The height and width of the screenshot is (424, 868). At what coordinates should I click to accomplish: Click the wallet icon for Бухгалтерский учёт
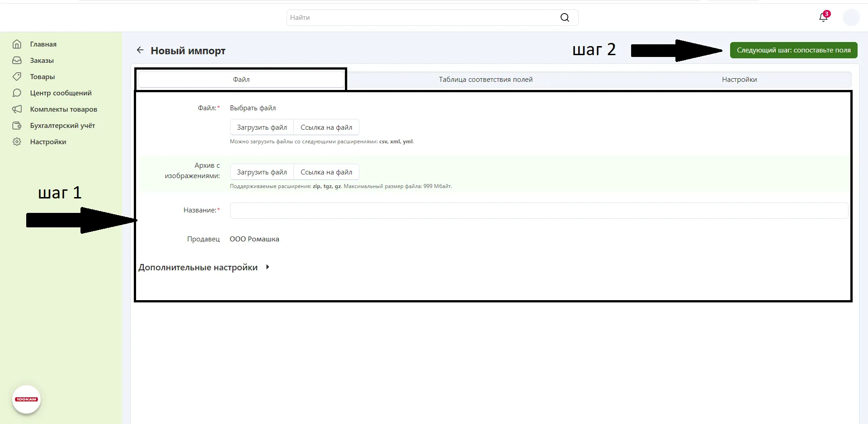(x=17, y=126)
